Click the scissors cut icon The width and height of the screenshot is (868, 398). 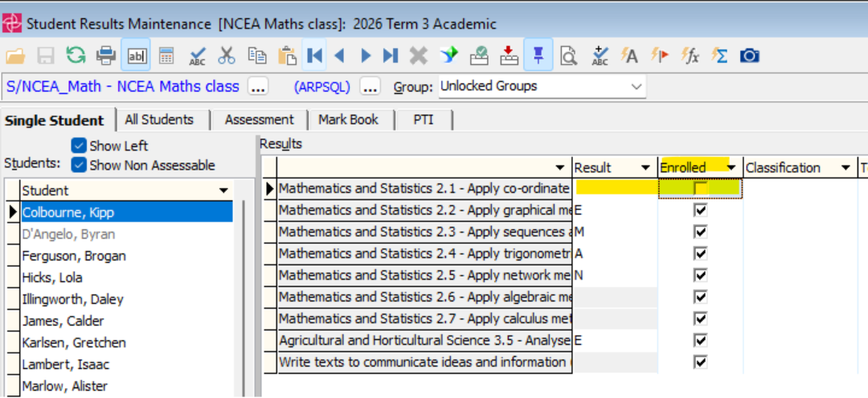coord(227,55)
